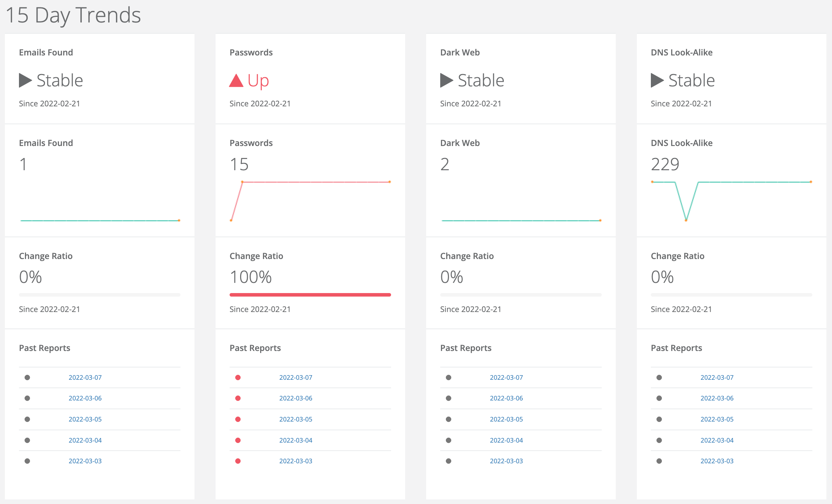This screenshot has width=832, height=504.
Task: Click Dark Web status dot for 2022-03-07
Action: click(449, 377)
